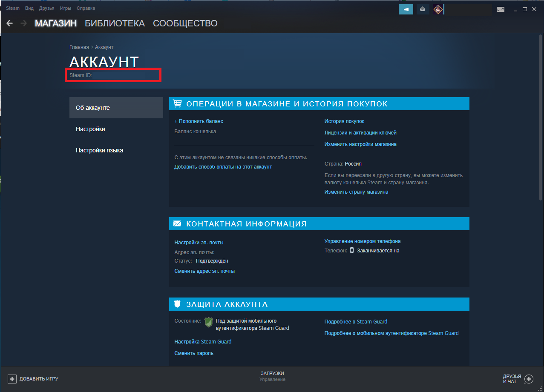Image resolution: width=544 pixels, height=392 pixels.
Task: Open Подробнее о Steam Guard link
Action: click(x=356, y=322)
